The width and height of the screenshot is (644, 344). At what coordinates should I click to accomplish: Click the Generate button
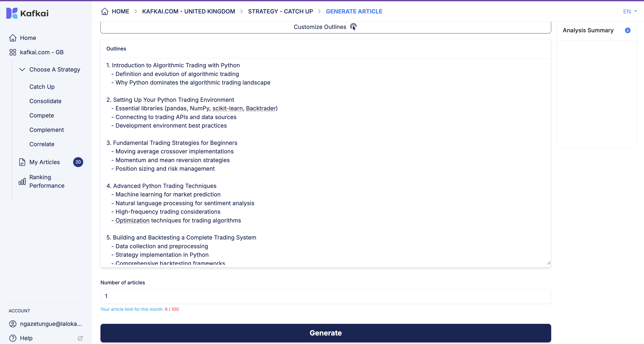coord(326,333)
